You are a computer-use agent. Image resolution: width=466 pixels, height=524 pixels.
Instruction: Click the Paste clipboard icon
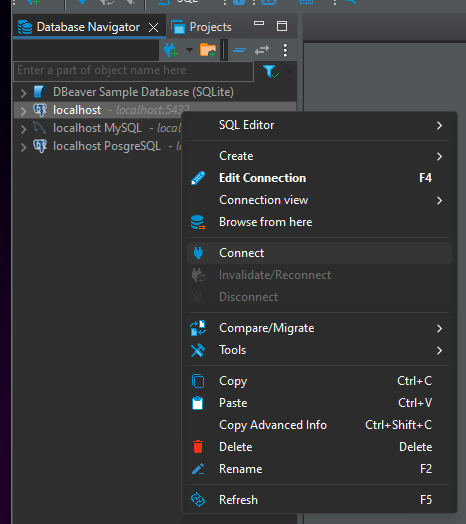coord(198,403)
